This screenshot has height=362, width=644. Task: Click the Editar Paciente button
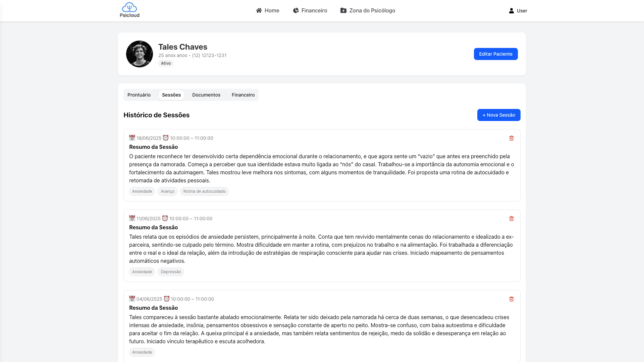pos(495,54)
